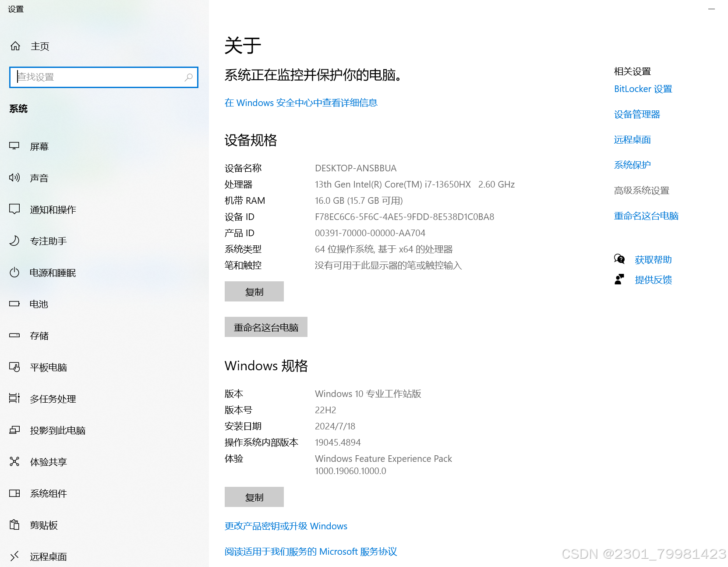
Task: Click the 多任务处理 icon
Action: click(14, 398)
